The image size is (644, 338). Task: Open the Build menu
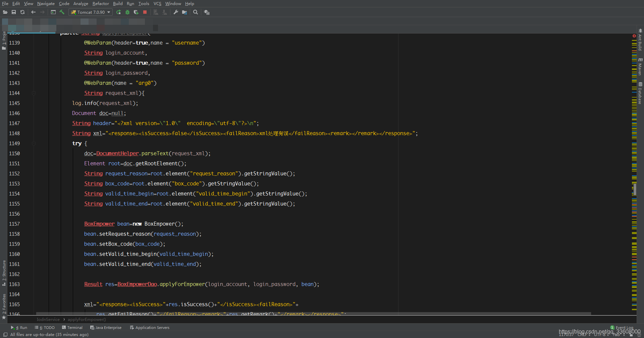118,3
